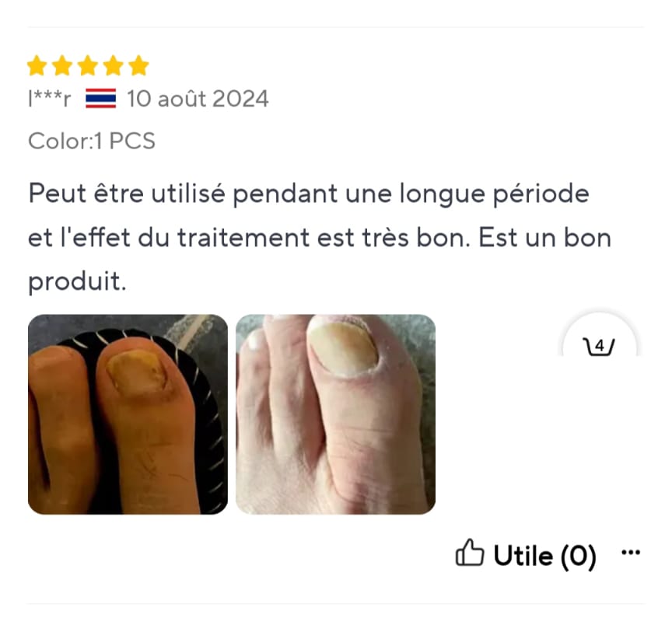Click the review line 'et l'effet du traitement'
Viewport: 672px width, 625px height.
[x=320, y=237]
